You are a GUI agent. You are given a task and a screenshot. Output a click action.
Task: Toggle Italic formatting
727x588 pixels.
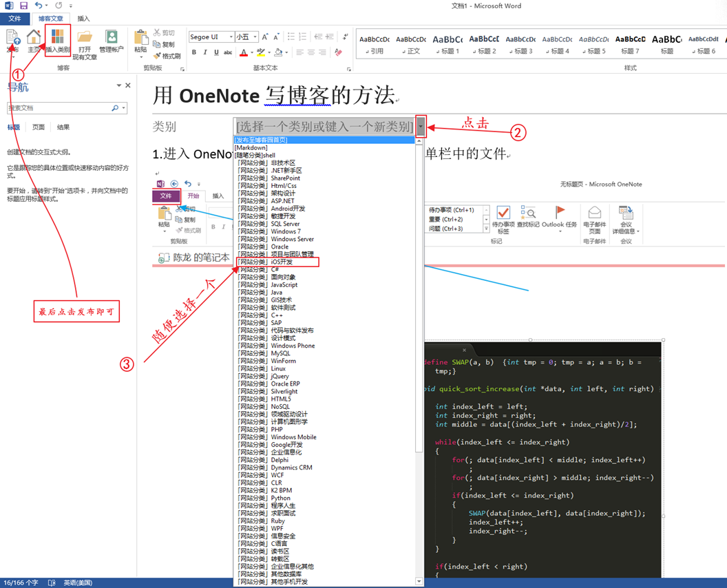click(205, 52)
